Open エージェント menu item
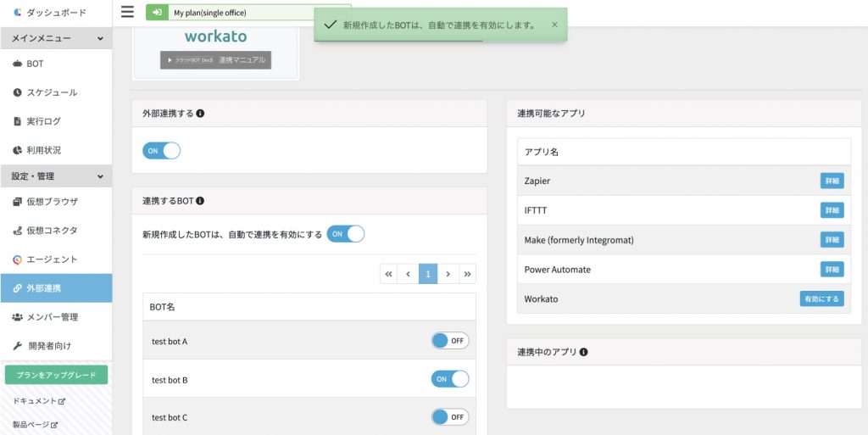The image size is (868, 435). (56, 259)
